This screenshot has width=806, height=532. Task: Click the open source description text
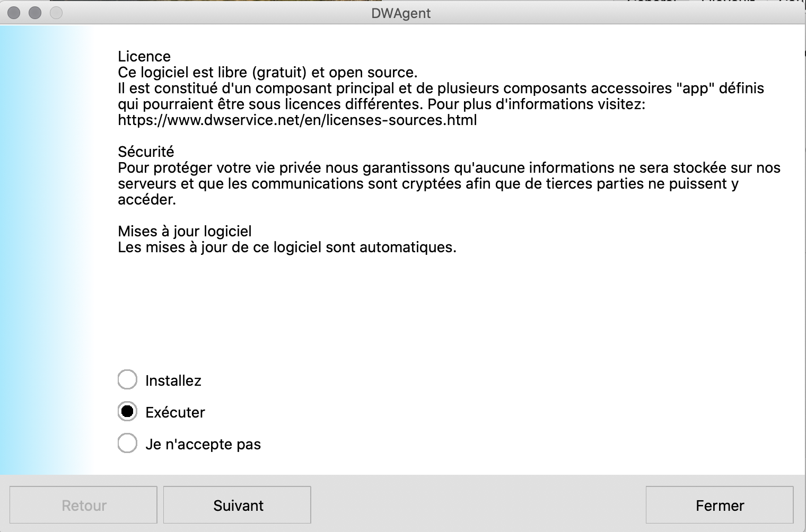pyautogui.click(x=268, y=73)
